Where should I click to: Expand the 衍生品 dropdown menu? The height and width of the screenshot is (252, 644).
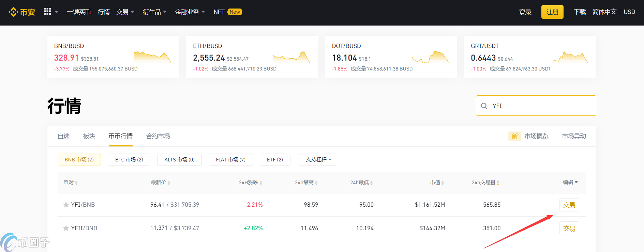tap(154, 12)
